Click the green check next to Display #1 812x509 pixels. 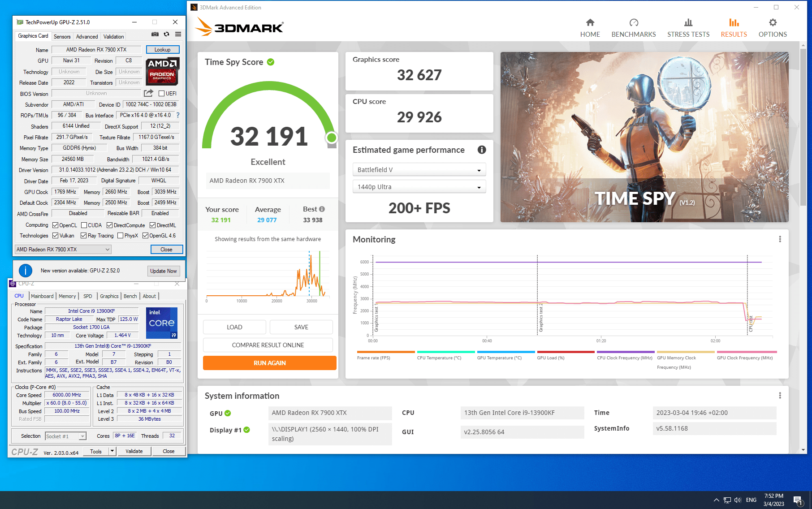tap(246, 430)
